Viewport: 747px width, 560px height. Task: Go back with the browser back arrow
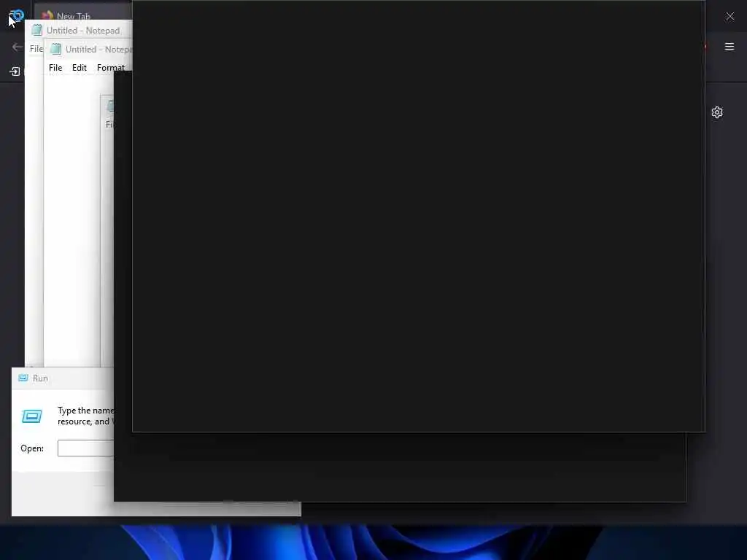tap(18, 47)
